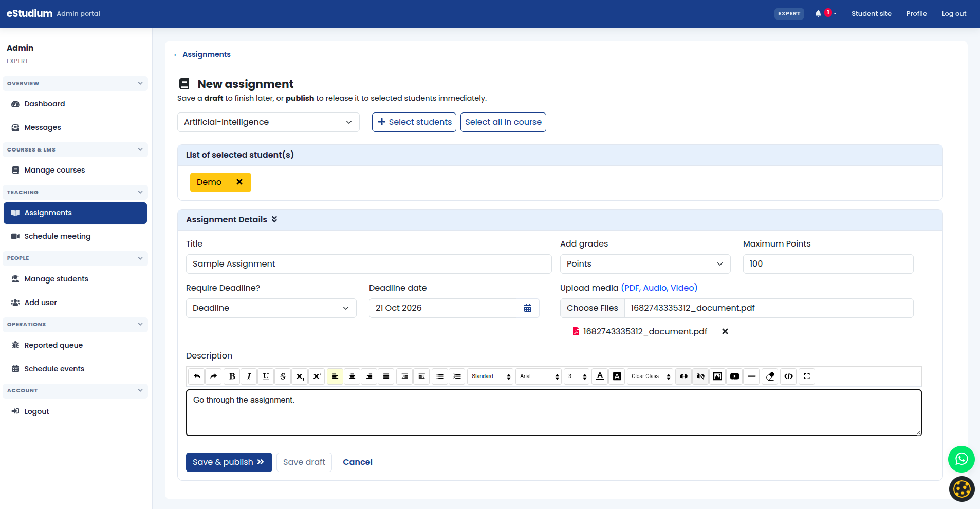Viewport: 980px width, 509px height.
Task: Align description text to center
Action: tap(352, 376)
